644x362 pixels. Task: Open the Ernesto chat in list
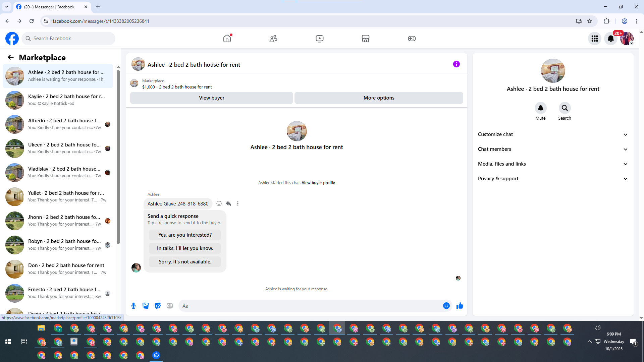pyautogui.click(x=58, y=293)
